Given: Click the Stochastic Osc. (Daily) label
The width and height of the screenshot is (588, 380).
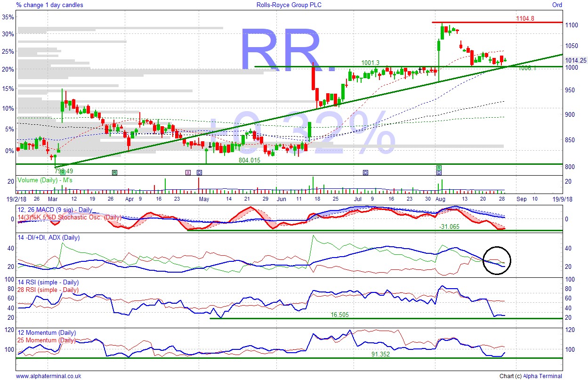Looking at the screenshot, I should [69, 217].
